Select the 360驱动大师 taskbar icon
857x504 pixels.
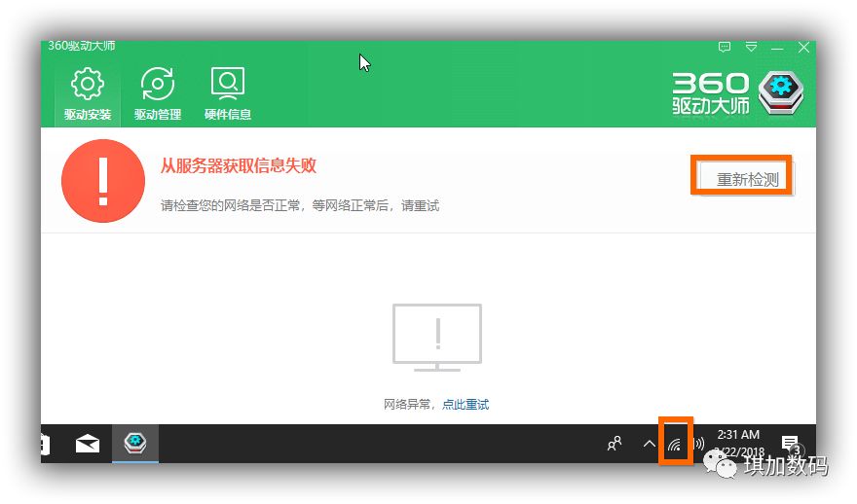[x=135, y=443]
